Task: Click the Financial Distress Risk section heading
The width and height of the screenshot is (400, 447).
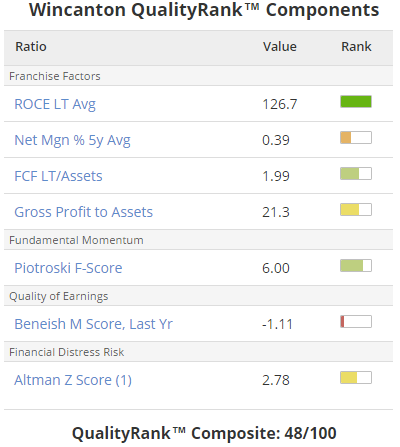Action: coord(67,352)
